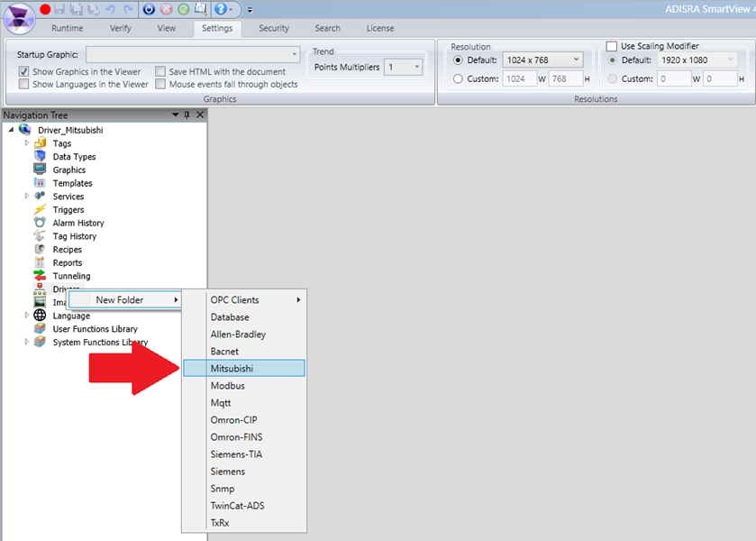The height and width of the screenshot is (541, 756).
Task: Click the Recipes icon in tree
Action: [40, 249]
